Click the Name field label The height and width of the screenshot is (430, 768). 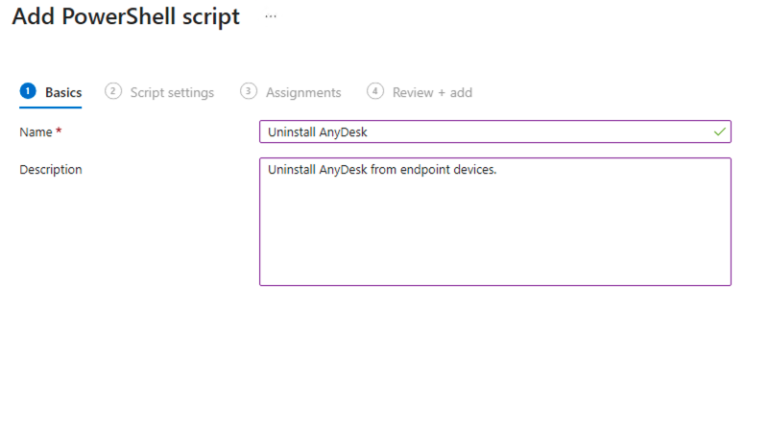[36, 132]
